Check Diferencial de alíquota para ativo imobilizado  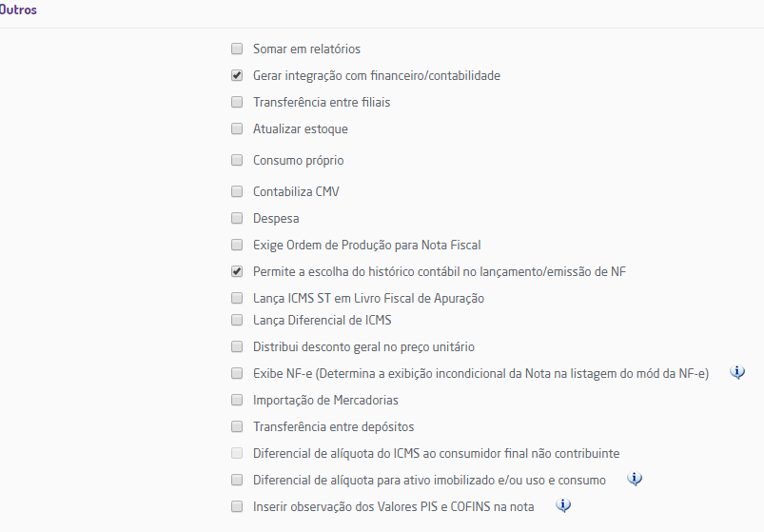tap(237, 480)
